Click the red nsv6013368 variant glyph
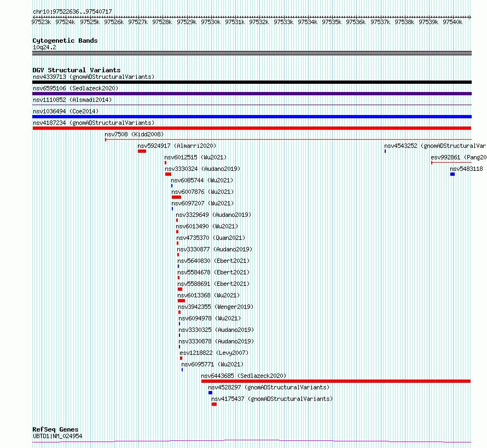 coord(181,301)
